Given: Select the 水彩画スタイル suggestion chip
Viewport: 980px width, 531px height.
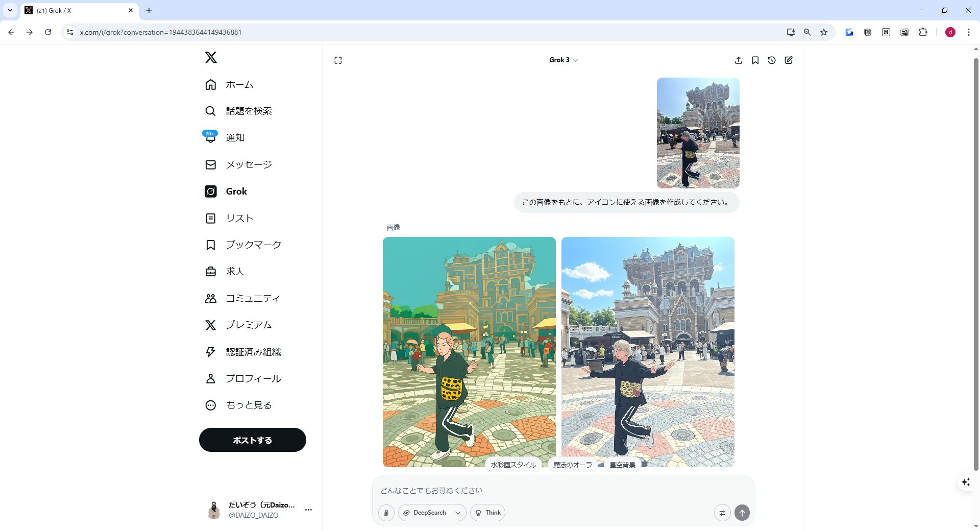Looking at the screenshot, I should click(x=512, y=465).
